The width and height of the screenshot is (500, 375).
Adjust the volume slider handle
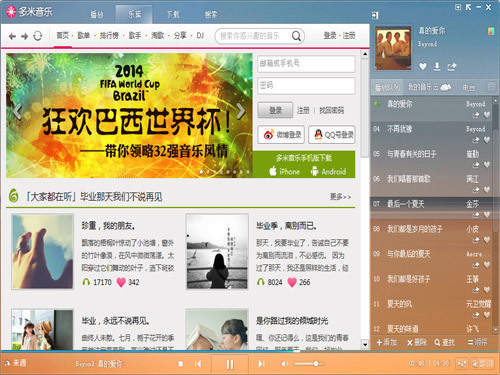[315, 364]
